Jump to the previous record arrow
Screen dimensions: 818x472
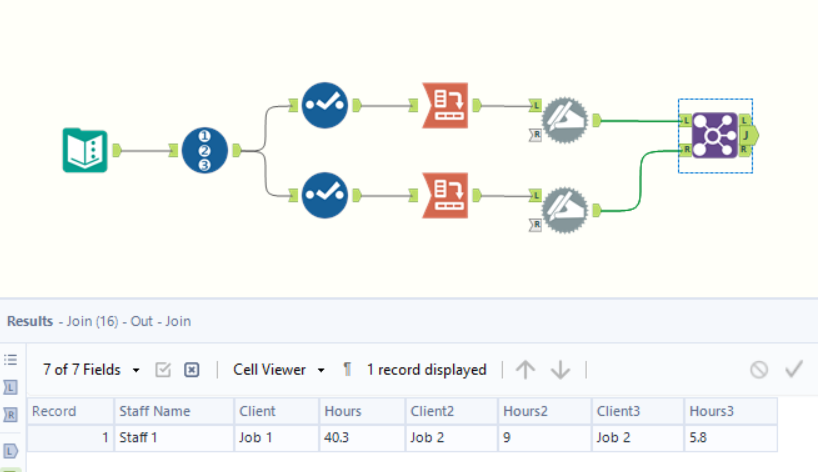click(525, 370)
